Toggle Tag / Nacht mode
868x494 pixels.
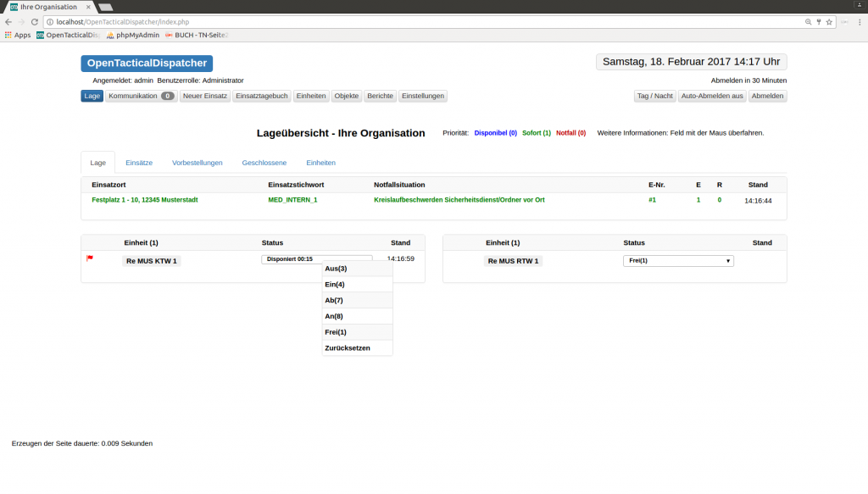point(655,96)
